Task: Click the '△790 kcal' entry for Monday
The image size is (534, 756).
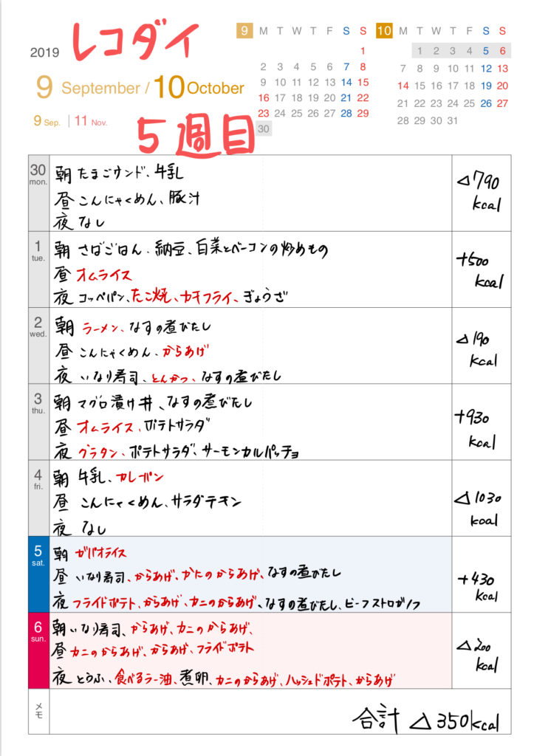Action: point(479,193)
